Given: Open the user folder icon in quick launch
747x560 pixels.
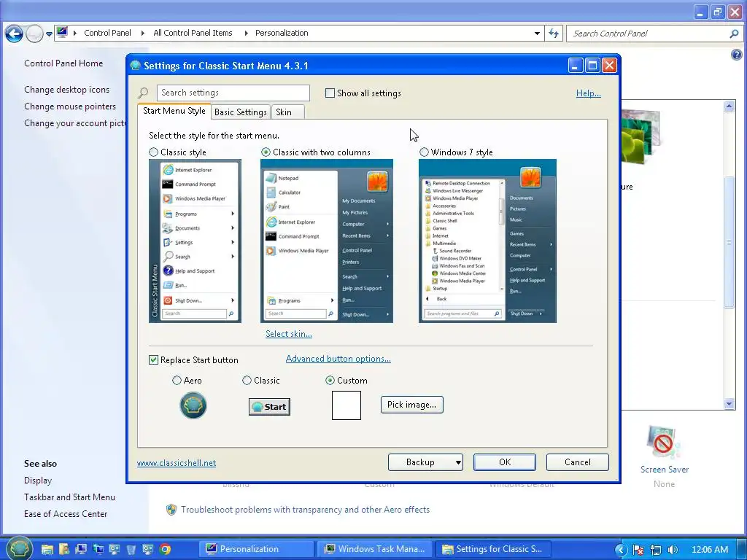Looking at the screenshot, I should pyautogui.click(x=64, y=550).
